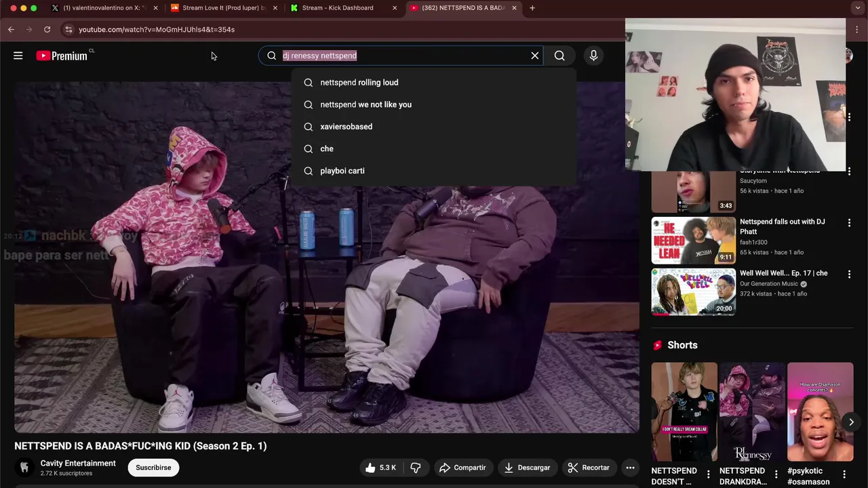The width and height of the screenshot is (868, 488).
Task: Open a new browser tab
Action: click(532, 8)
